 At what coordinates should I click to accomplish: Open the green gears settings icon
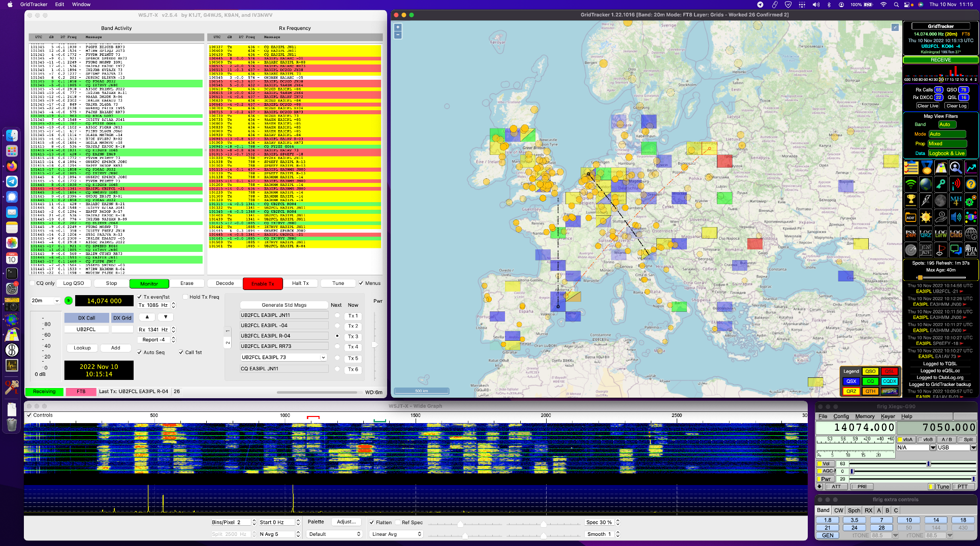(x=971, y=201)
